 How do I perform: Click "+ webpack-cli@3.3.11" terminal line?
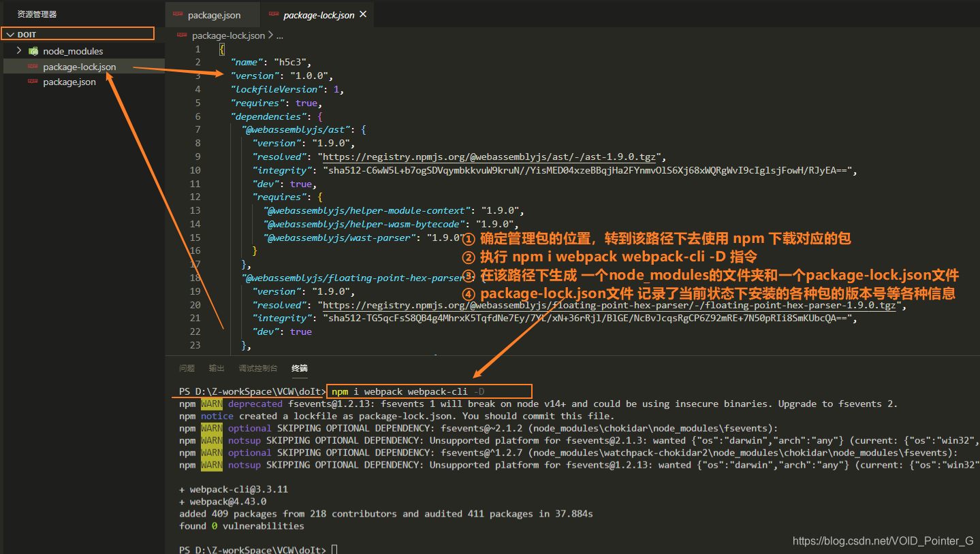click(234, 489)
